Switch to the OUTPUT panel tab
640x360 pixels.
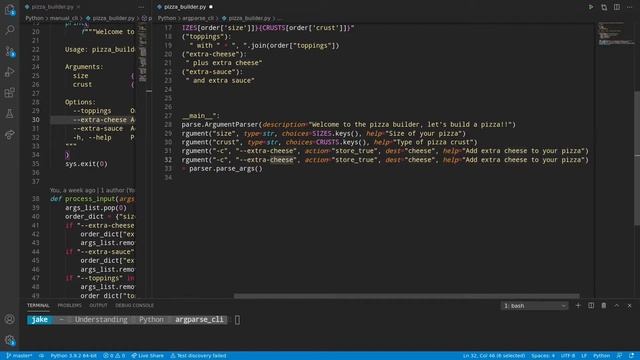click(x=98, y=305)
